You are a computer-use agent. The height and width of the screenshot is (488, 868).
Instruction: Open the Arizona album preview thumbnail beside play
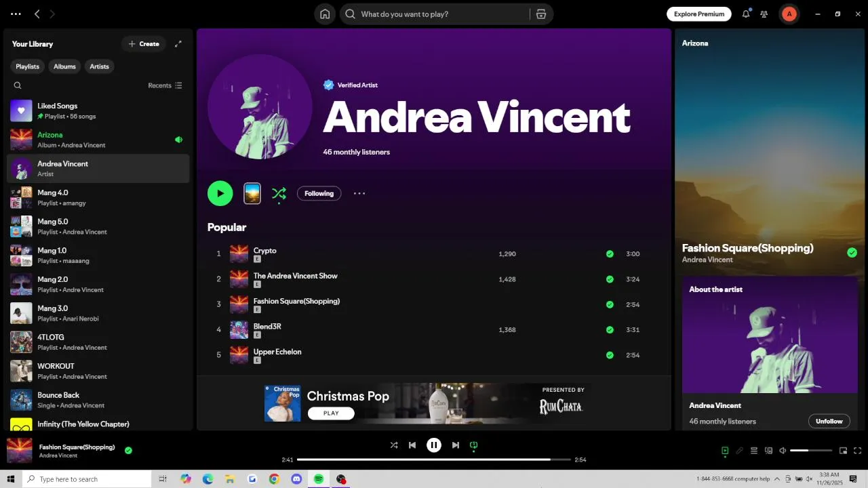tap(252, 193)
